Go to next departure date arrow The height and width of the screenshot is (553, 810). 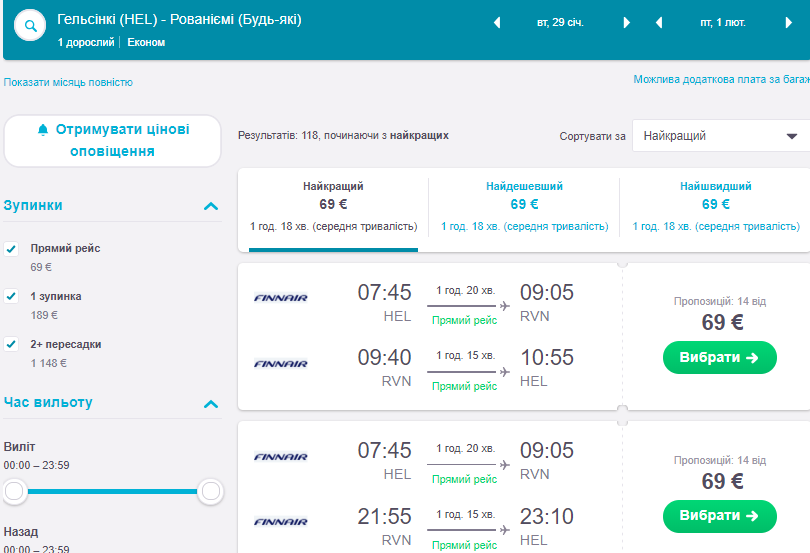click(627, 23)
